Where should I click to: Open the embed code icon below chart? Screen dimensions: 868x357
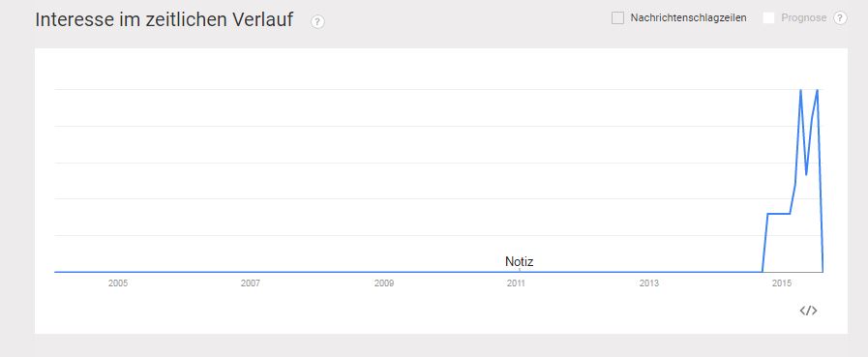coord(808,311)
